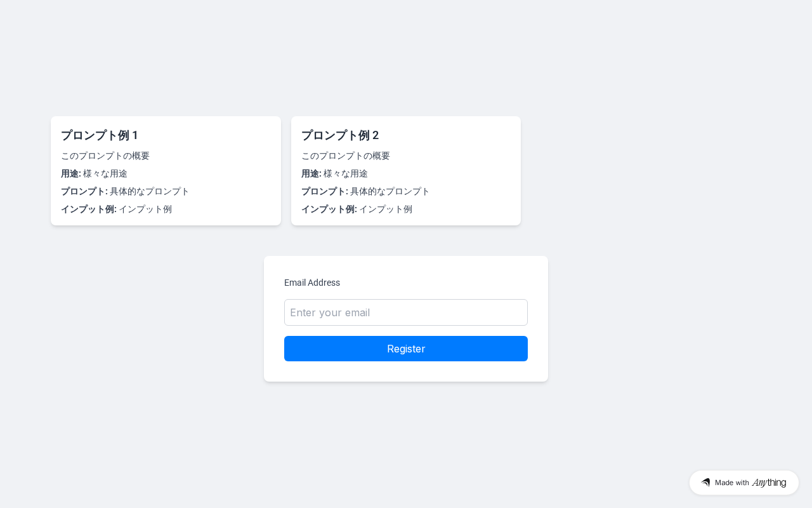The image size is (812, 508).
Task: Click the 用途 label in プロンプト例 1
Action: [70, 173]
